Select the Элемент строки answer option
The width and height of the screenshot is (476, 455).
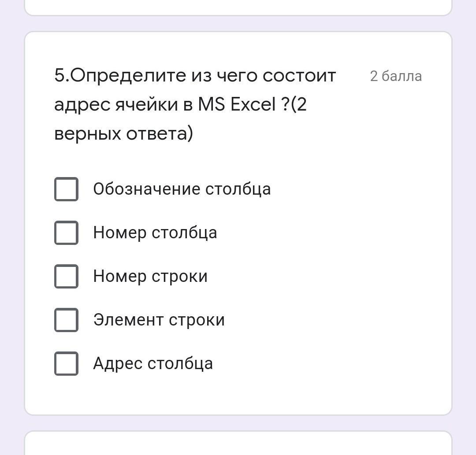click(x=159, y=320)
